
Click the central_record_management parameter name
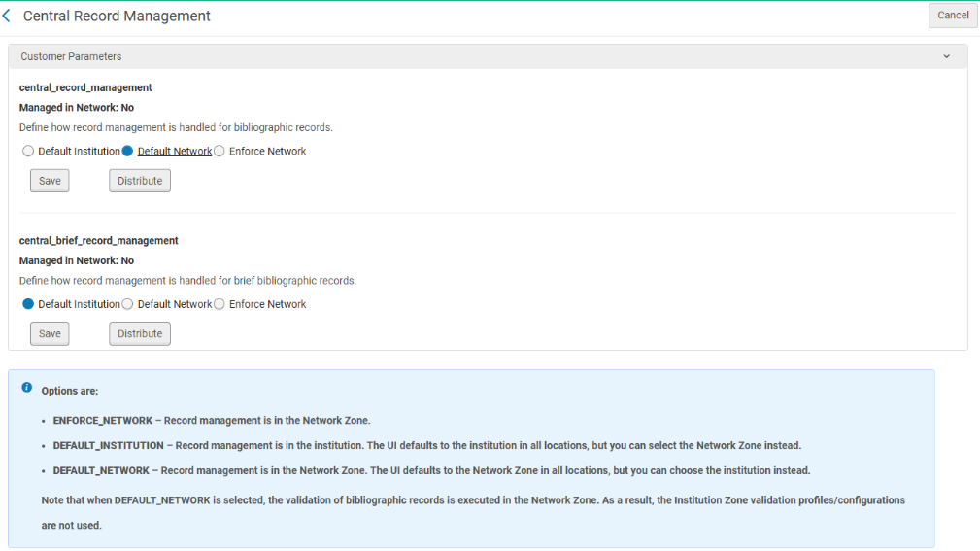(x=85, y=87)
